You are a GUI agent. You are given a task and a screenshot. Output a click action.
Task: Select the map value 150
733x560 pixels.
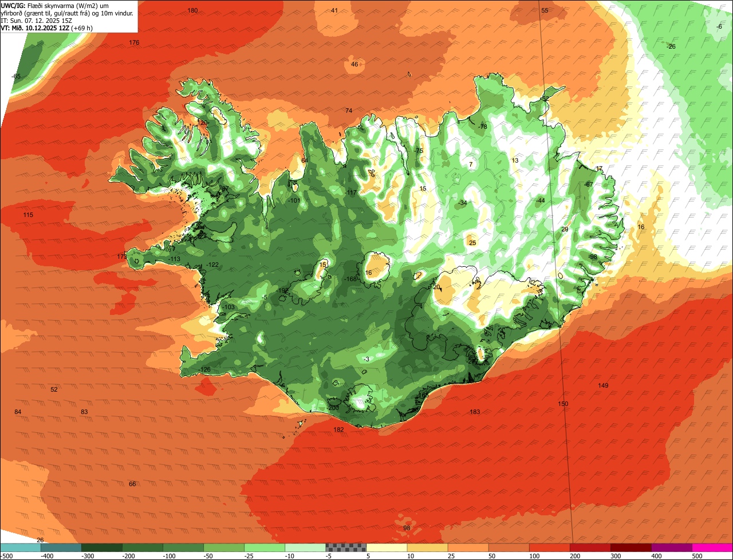coord(563,404)
